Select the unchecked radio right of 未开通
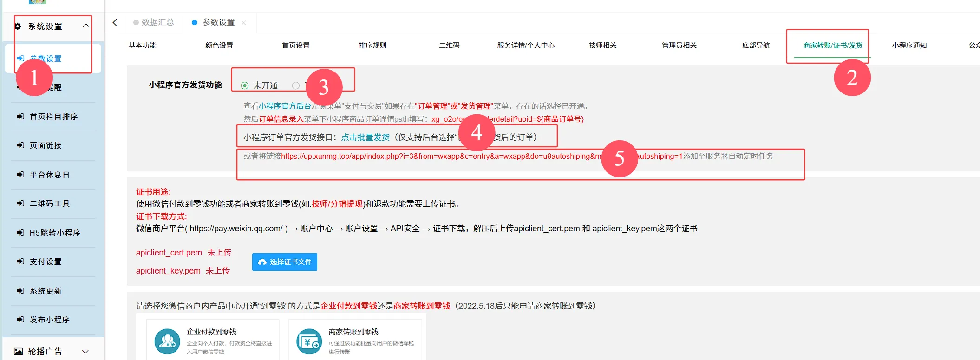 coord(296,85)
